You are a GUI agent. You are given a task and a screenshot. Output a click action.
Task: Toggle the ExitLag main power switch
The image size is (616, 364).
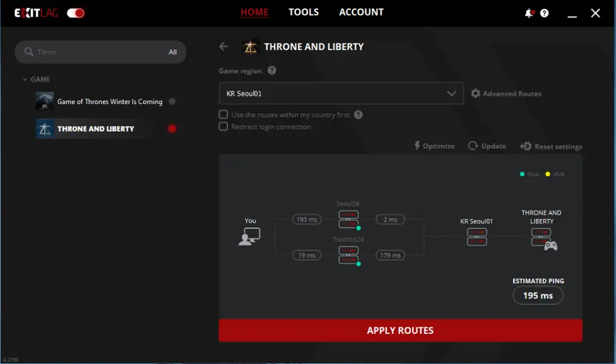tap(75, 13)
